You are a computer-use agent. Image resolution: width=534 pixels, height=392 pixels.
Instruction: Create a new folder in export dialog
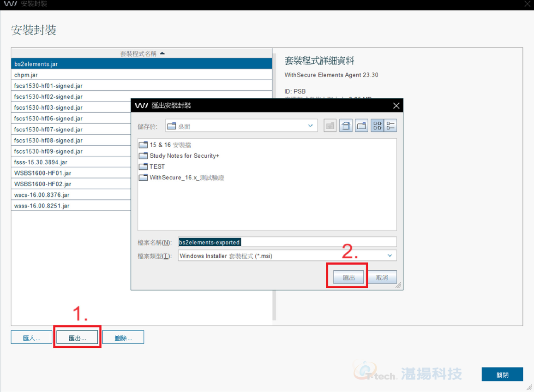coord(361,125)
